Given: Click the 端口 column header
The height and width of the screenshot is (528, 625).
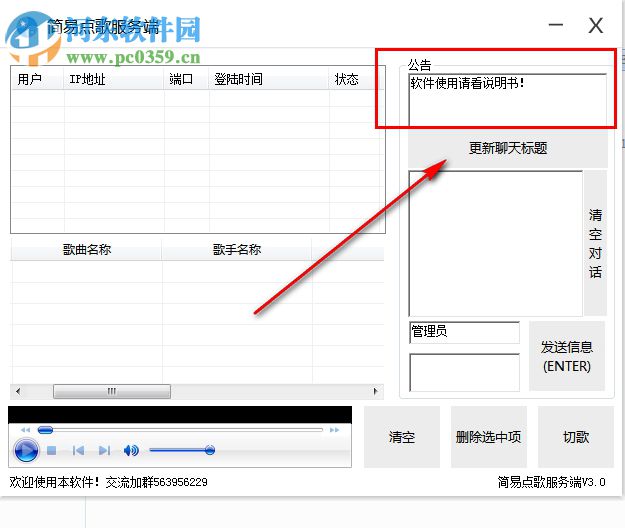Looking at the screenshot, I should [x=187, y=79].
